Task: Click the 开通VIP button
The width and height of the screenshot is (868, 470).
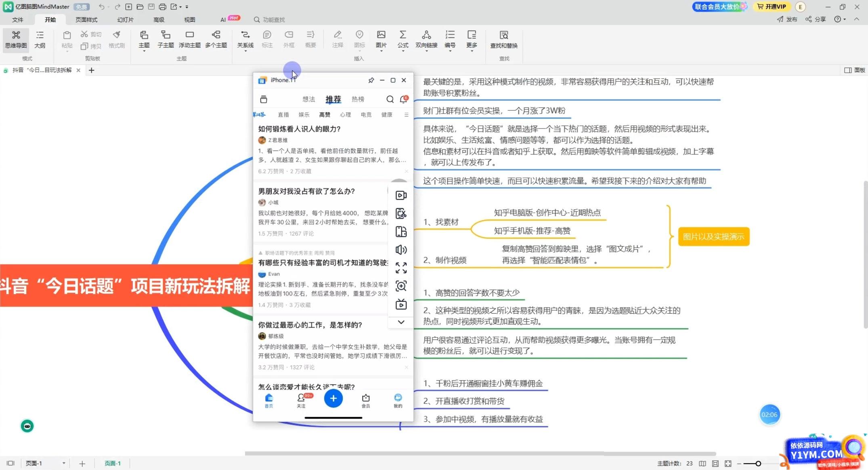Action: [x=772, y=7]
